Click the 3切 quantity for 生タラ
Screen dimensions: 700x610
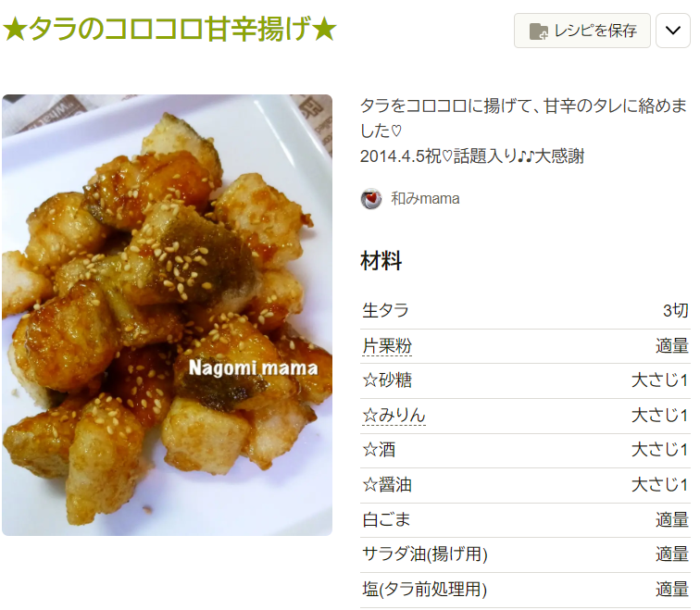pos(675,311)
